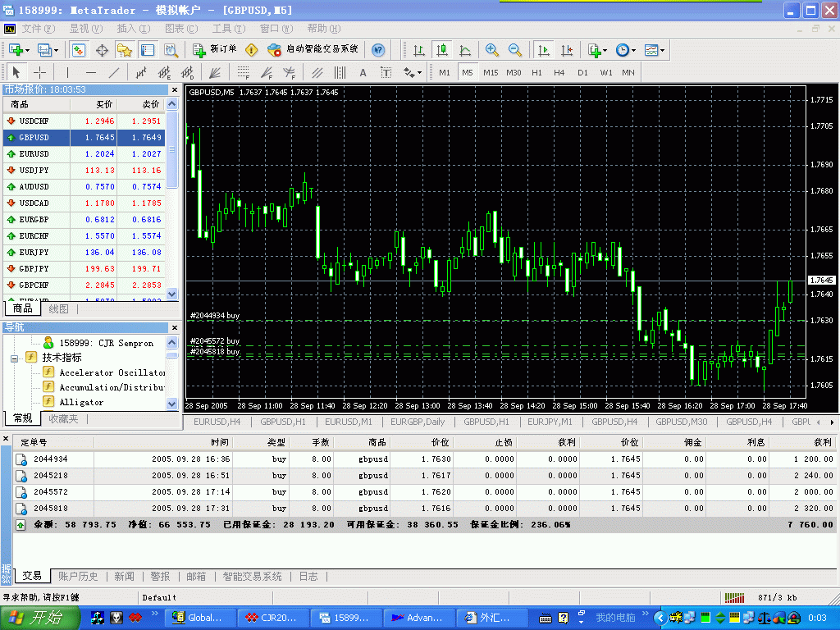Toggle the H1 timeframe button
This screenshot has width=840, height=630.
pos(536,72)
